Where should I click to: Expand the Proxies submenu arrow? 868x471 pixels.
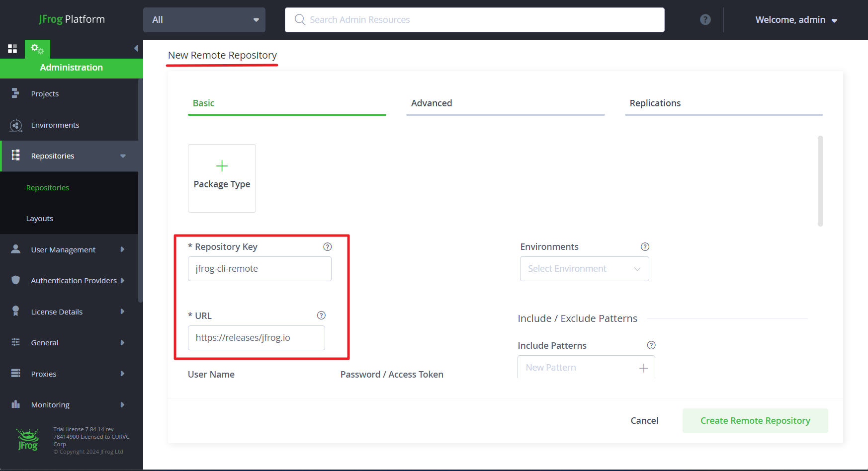tap(122, 374)
